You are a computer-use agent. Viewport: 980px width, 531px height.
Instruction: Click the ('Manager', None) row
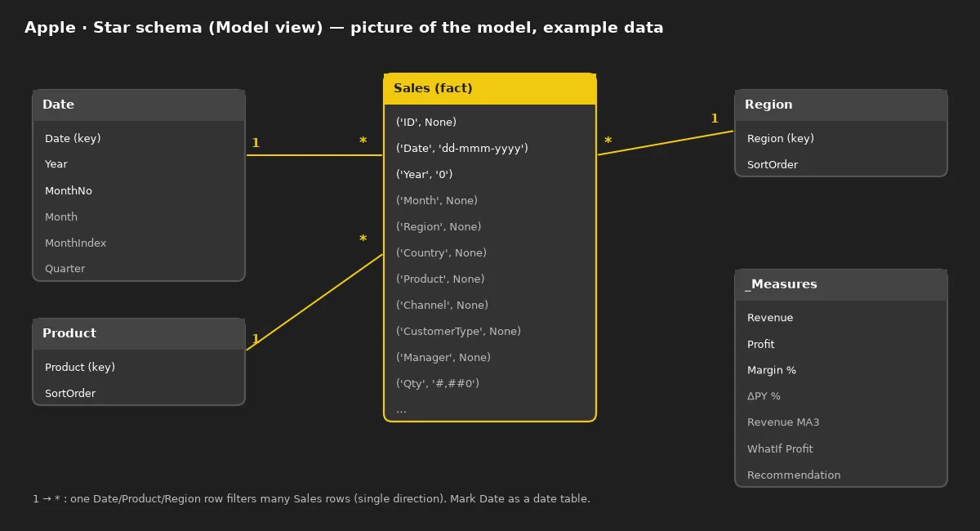pos(443,358)
